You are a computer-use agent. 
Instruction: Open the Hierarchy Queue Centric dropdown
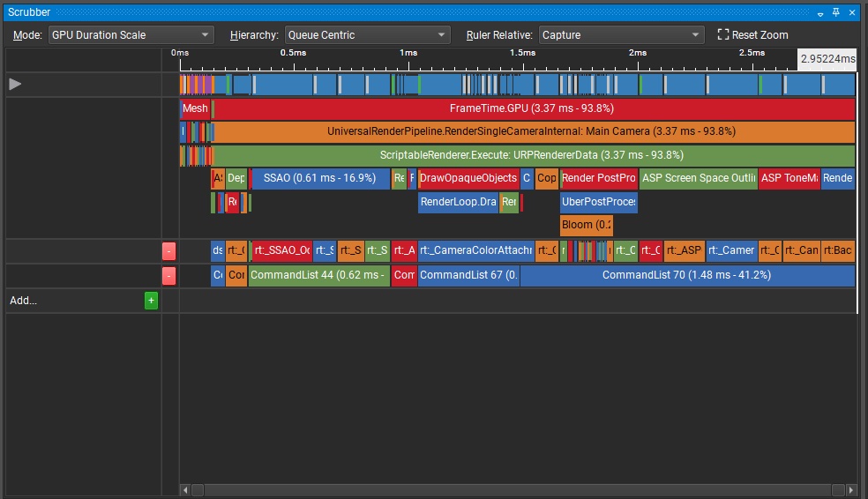click(367, 34)
